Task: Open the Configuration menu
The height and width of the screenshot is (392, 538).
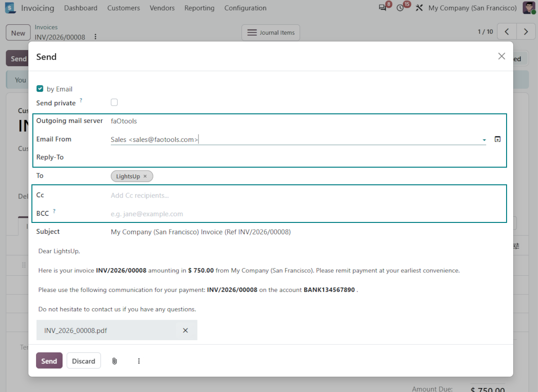Action: pos(245,8)
